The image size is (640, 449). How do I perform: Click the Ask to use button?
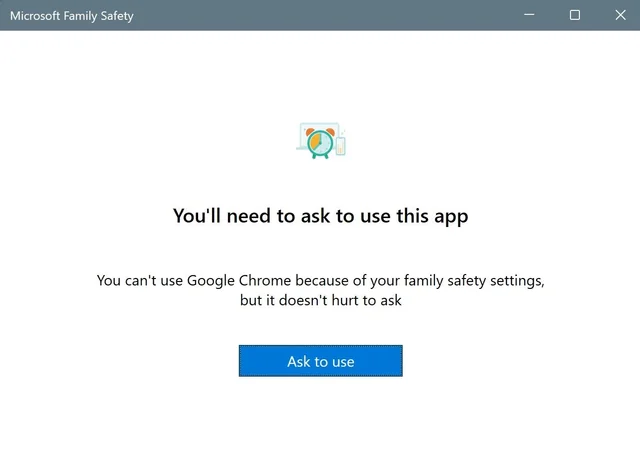[x=320, y=361]
